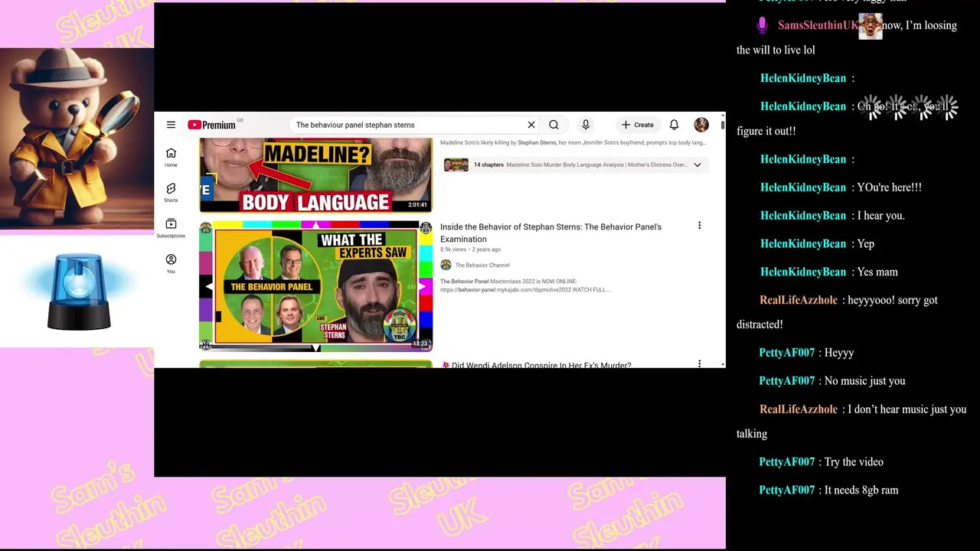Play the 'What the Experts Saw' thumbnail
Screen dimensions: 980x551
[315, 286]
